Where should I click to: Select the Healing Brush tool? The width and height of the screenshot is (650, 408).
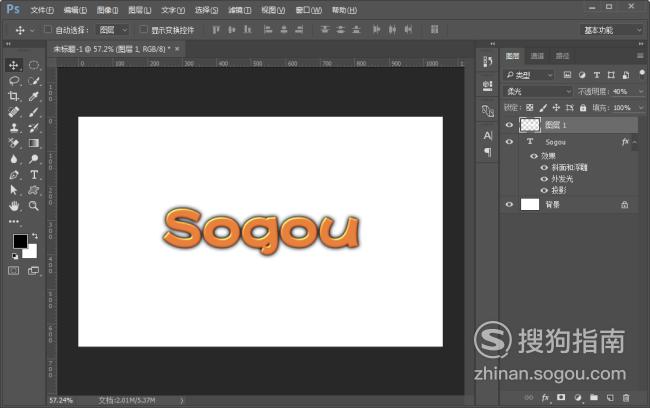tap(13, 112)
